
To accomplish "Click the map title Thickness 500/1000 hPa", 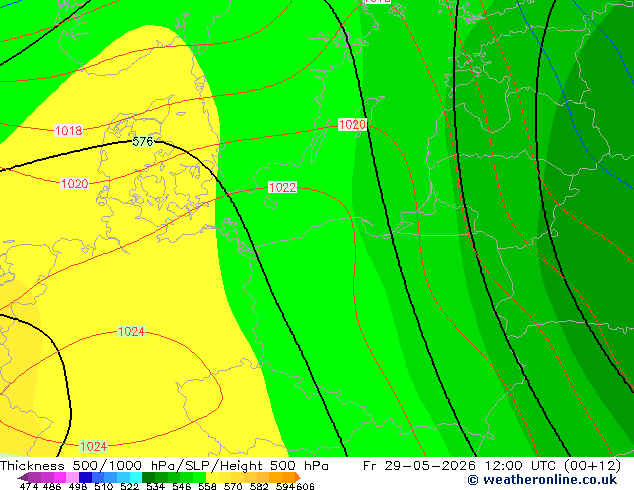I will point(89,466).
